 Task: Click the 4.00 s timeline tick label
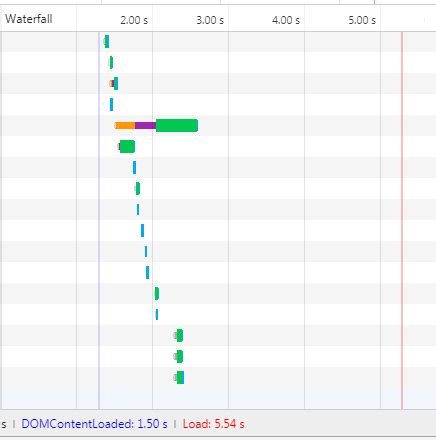(x=286, y=20)
